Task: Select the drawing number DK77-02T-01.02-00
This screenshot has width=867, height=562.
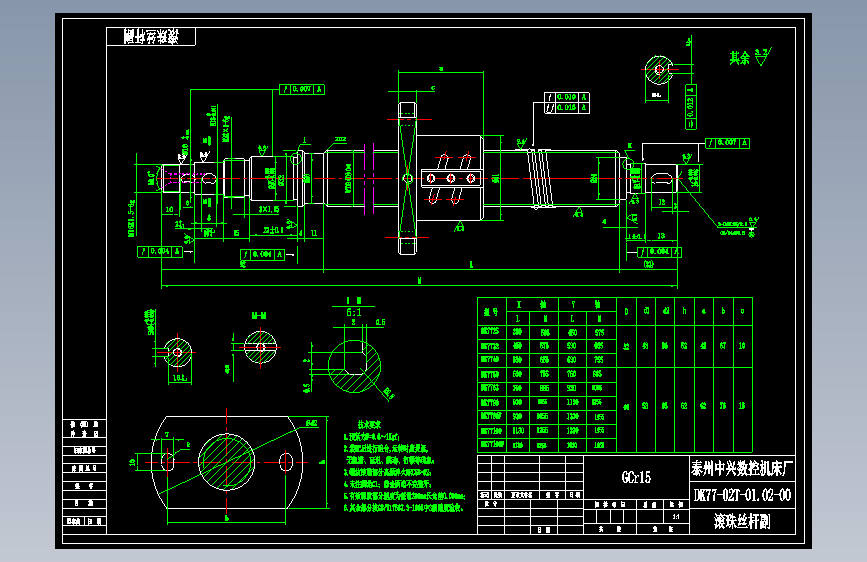Action: point(742,495)
